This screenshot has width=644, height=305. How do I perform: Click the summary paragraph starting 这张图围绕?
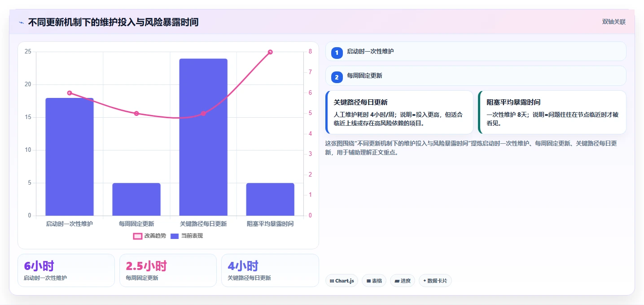472,148
